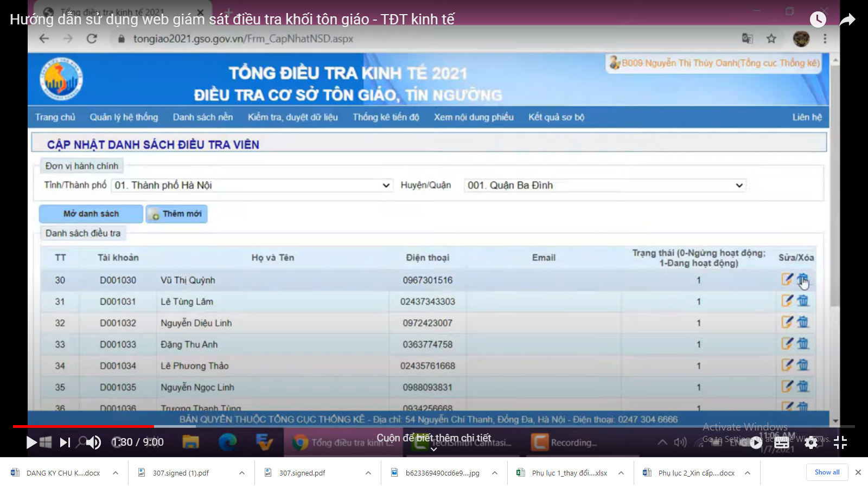868x488 pixels.
Task: Delete the record of Nguyễn Diệu Linh
Action: [803, 322]
